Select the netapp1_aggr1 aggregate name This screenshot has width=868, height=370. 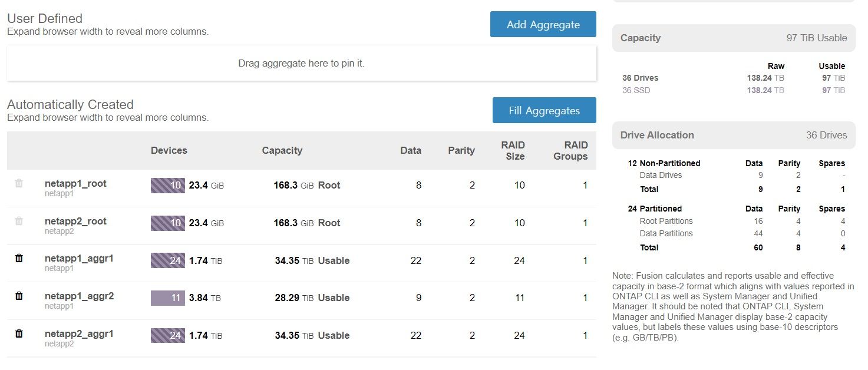click(79, 259)
